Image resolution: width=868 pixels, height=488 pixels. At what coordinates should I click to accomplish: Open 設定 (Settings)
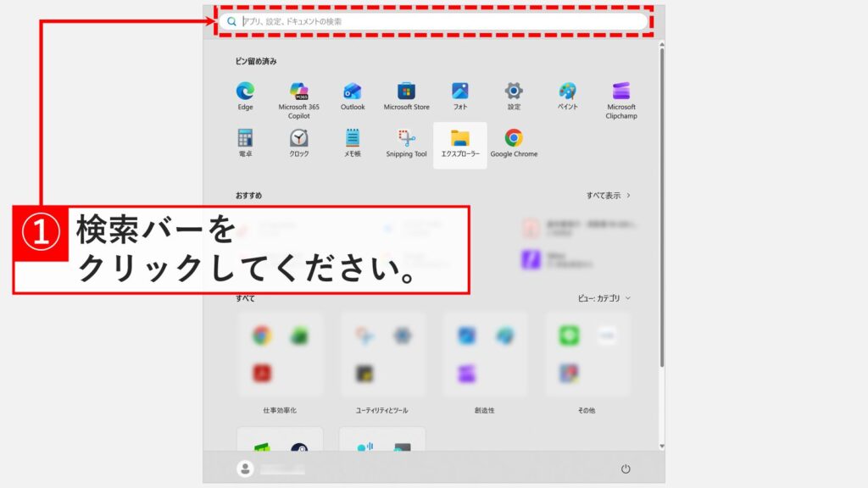click(x=513, y=91)
